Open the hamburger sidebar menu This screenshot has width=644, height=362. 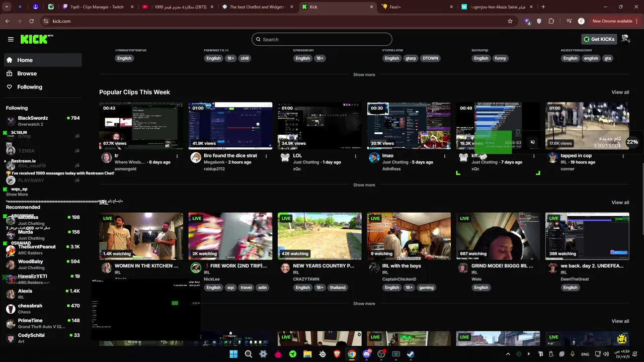click(11, 39)
